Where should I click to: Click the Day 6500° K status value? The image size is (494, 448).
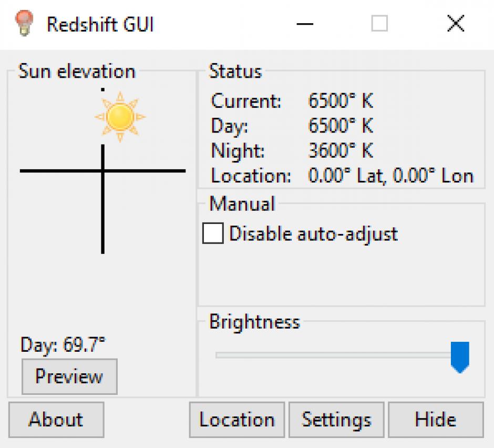click(x=341, y=126)
